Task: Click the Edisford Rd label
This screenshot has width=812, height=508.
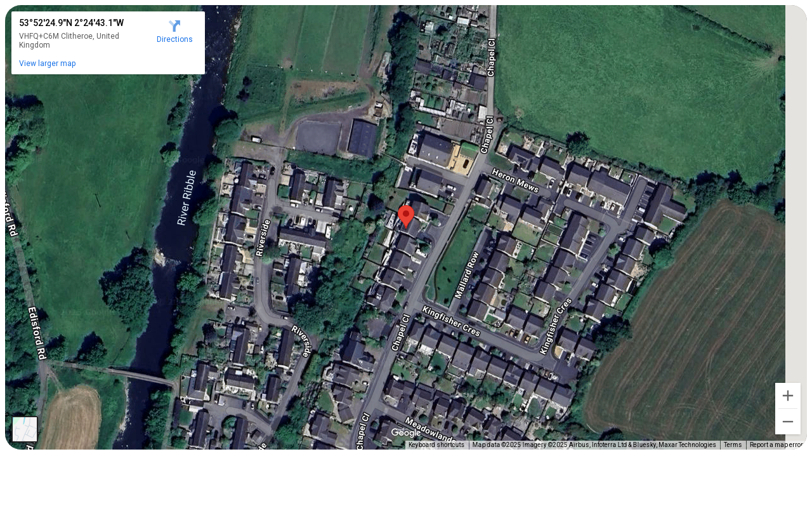Action: pyautogui.click(x=37, y=334)
